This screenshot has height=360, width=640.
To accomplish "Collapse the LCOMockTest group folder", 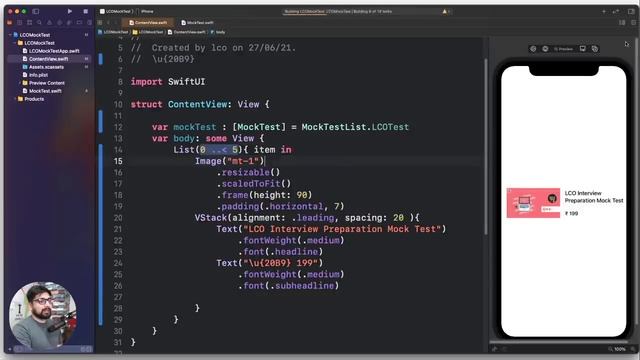I will (x=15, y=43).
